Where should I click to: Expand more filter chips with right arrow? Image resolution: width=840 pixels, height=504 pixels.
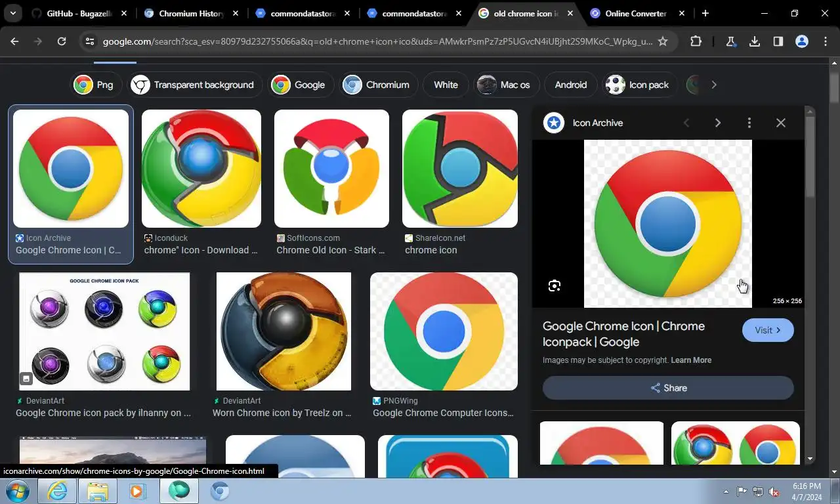[x=714, y=85]
